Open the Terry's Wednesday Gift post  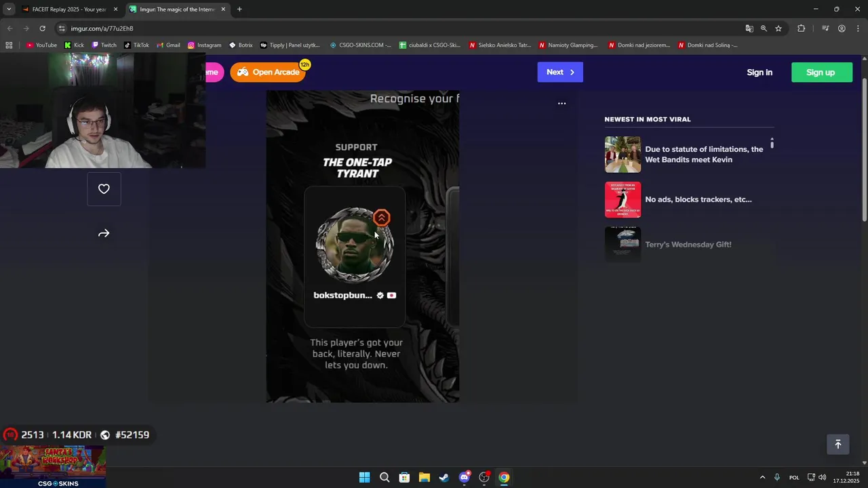tap(688, 245)
